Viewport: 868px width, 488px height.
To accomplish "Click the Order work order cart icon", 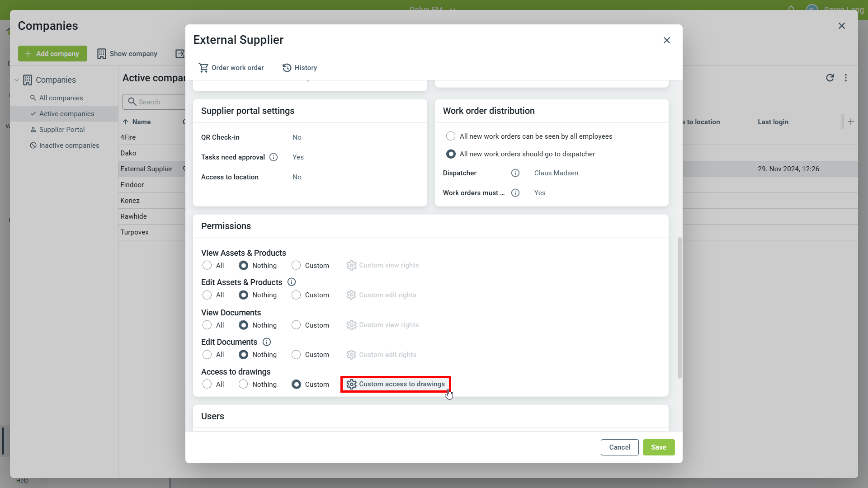I will pyautogui.click(x=203, y=68).
